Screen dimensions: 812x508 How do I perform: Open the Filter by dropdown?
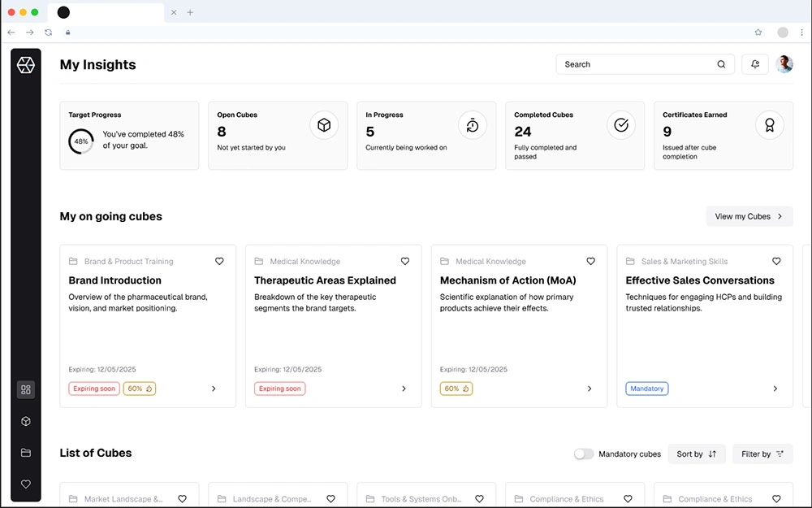(x=762, y=454)
